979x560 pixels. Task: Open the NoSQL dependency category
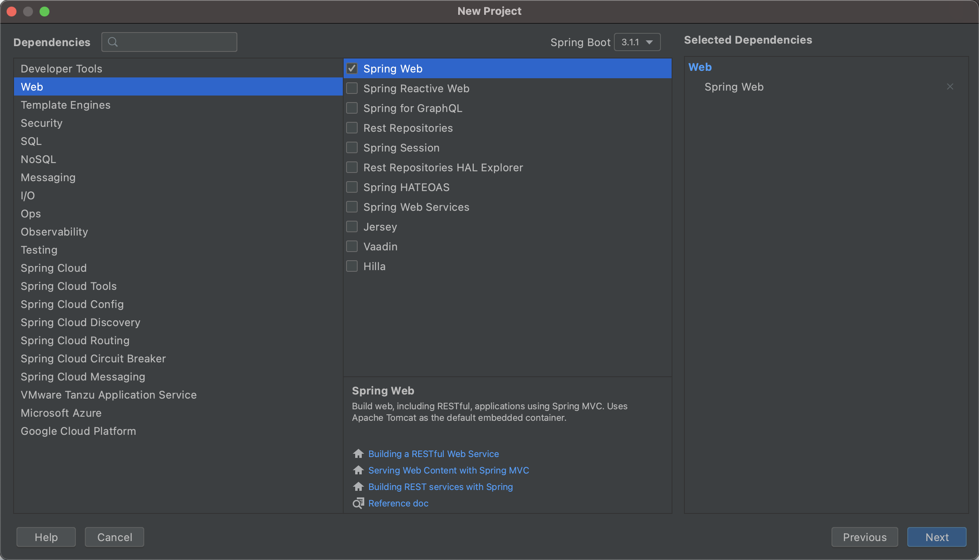coord(38,159)
